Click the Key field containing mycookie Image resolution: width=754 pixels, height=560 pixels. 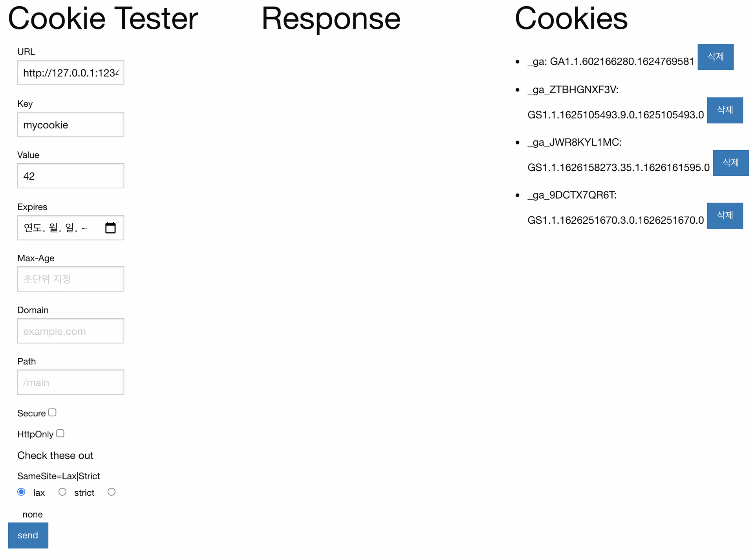coord(71,124)
